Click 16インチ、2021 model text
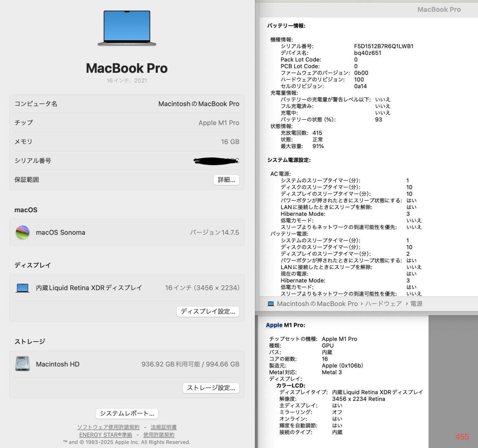Viewport: 478px width, 448px height. tap(127, 81)
